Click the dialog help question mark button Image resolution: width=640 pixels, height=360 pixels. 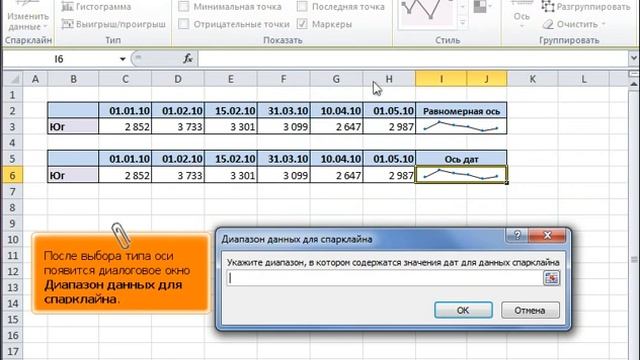tap(517, 235)
